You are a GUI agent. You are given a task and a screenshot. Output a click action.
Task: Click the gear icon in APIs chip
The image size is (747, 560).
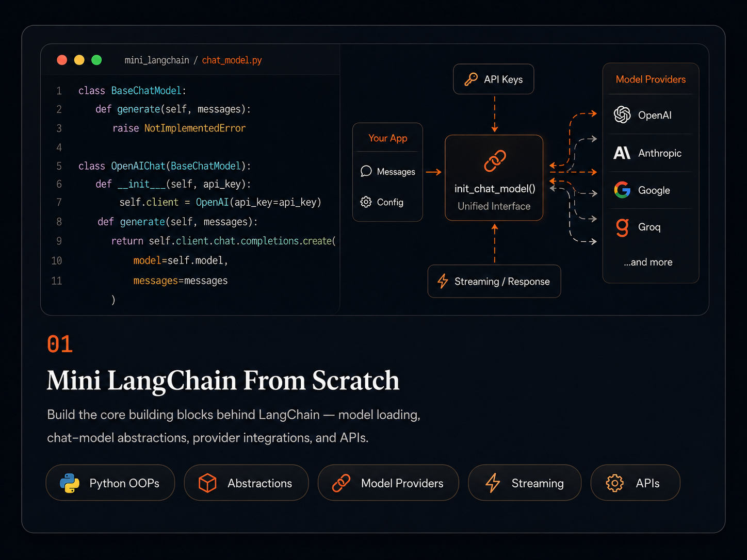click(614, 483)
